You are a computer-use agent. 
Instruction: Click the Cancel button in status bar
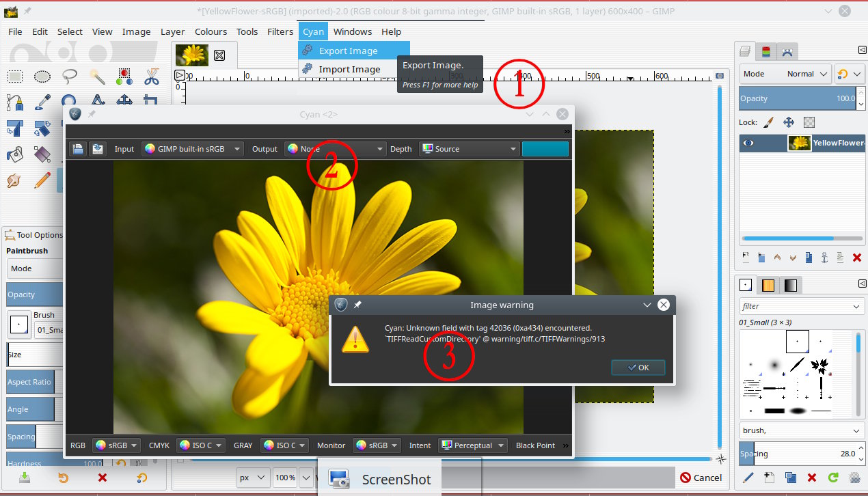coord(702,478)
